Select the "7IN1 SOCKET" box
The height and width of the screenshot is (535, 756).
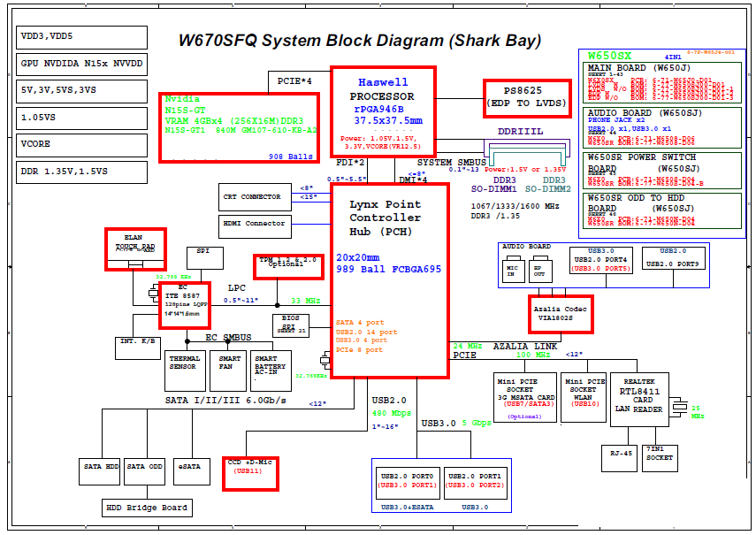pos(660,458)
